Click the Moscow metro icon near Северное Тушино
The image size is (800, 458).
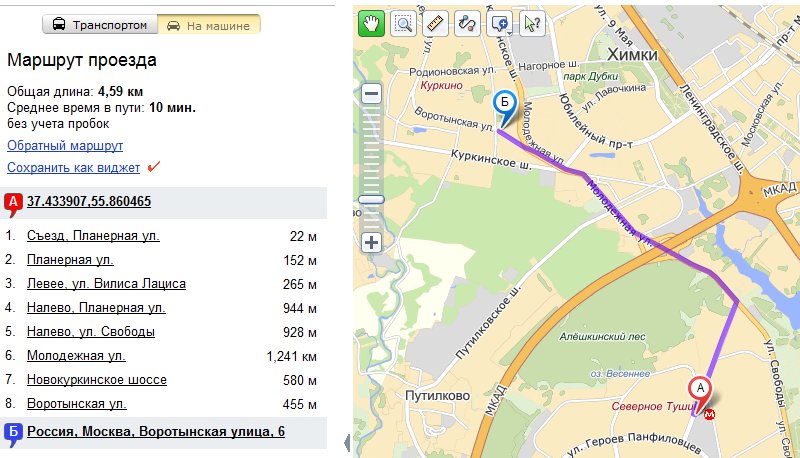click(x=711, y=413)
